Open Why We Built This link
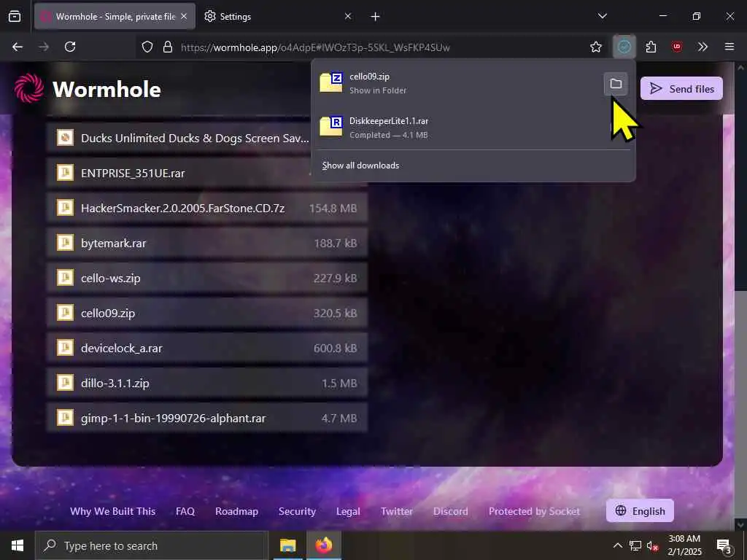The image size is (747, 560). [113, 511]
